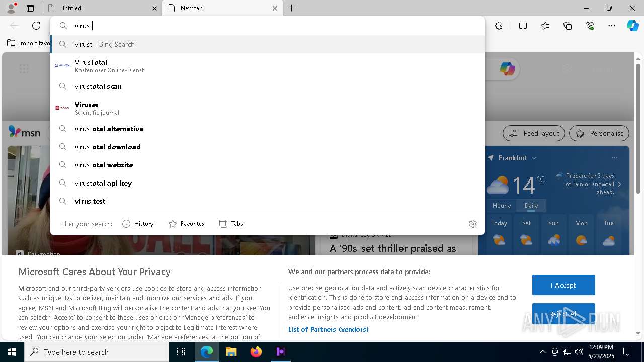The width and height of the screenshot is (644, 362).
Task: Open File Explorer from the taskbar
Action: coord(231,352)
